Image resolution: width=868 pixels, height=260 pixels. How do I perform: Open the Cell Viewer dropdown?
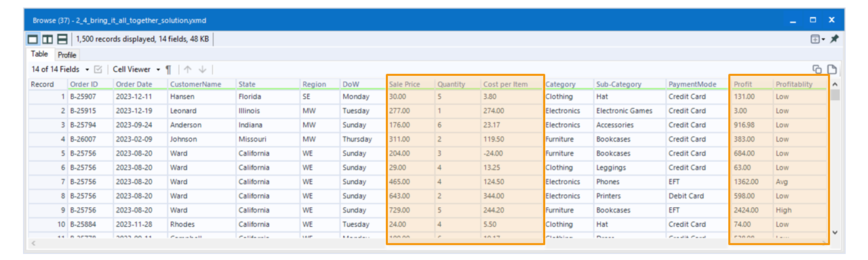point(136,69)
